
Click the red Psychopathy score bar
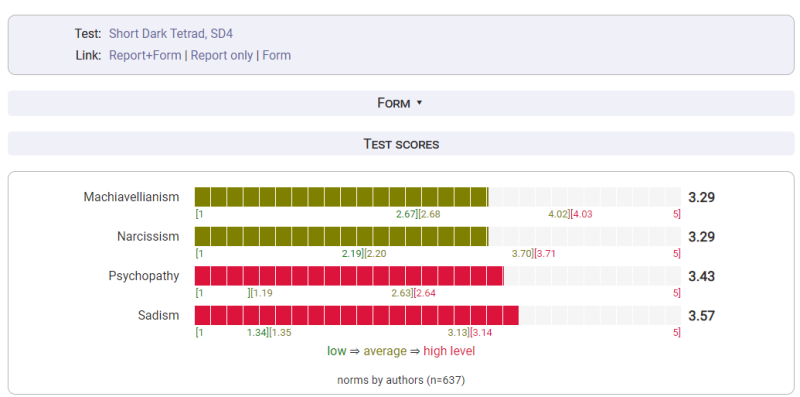click(x=349, y=276)
